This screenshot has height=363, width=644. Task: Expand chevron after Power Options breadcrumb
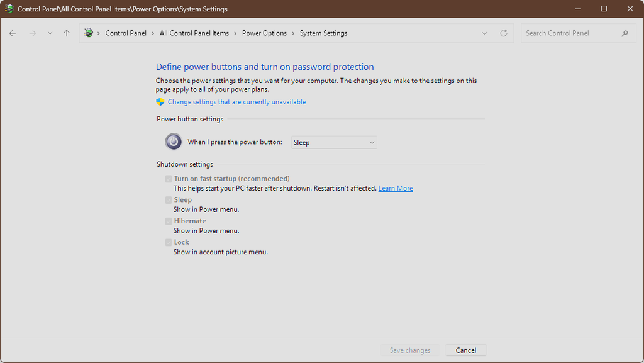pos(293,33)
